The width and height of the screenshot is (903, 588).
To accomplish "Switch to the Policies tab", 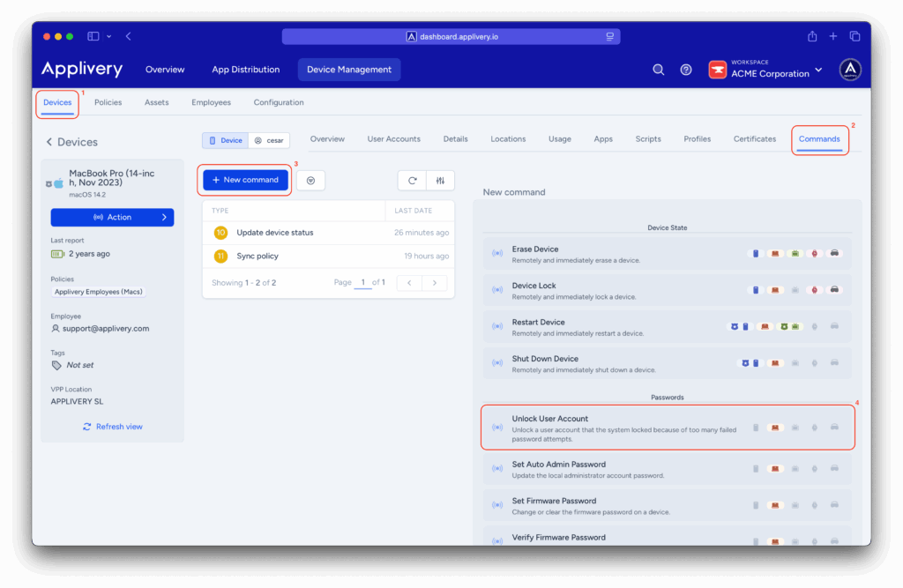I will [x=108, y=102].
